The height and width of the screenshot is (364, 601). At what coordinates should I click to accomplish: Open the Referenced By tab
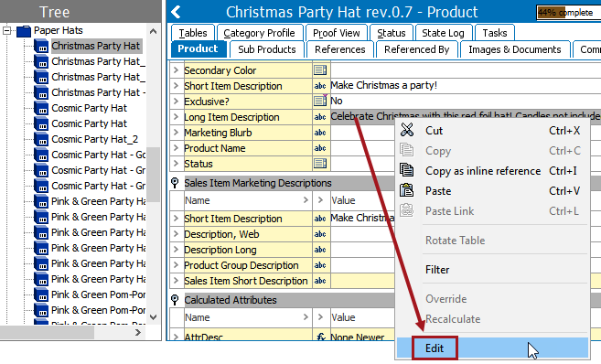click(416, 49)
